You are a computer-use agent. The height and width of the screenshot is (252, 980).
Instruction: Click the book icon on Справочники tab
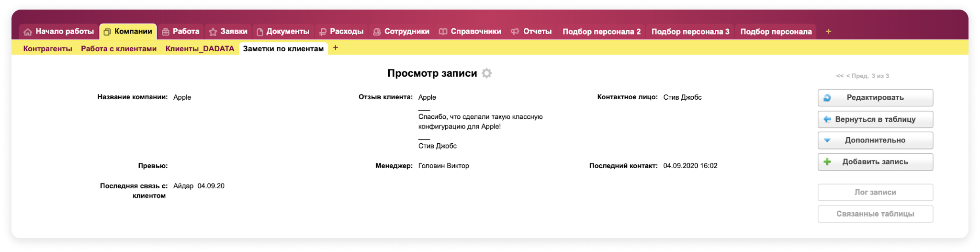tap(443, 32)
